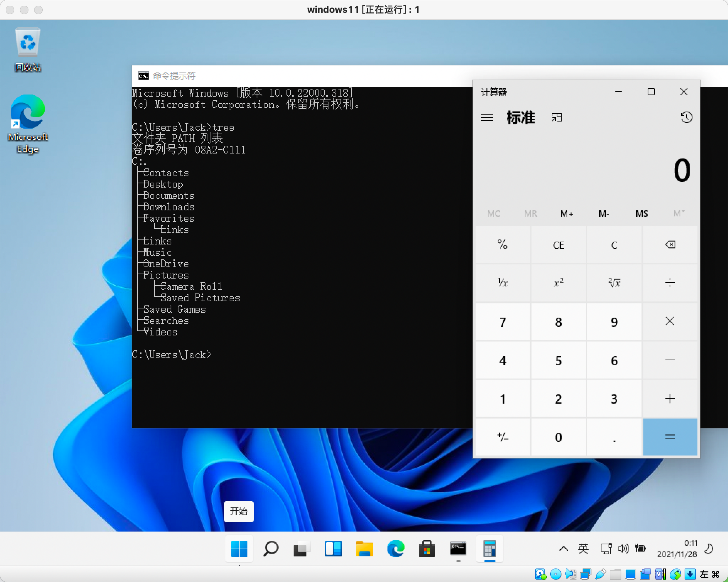
Task: Open Task View icon on taskbar
Action: point(302,549)
